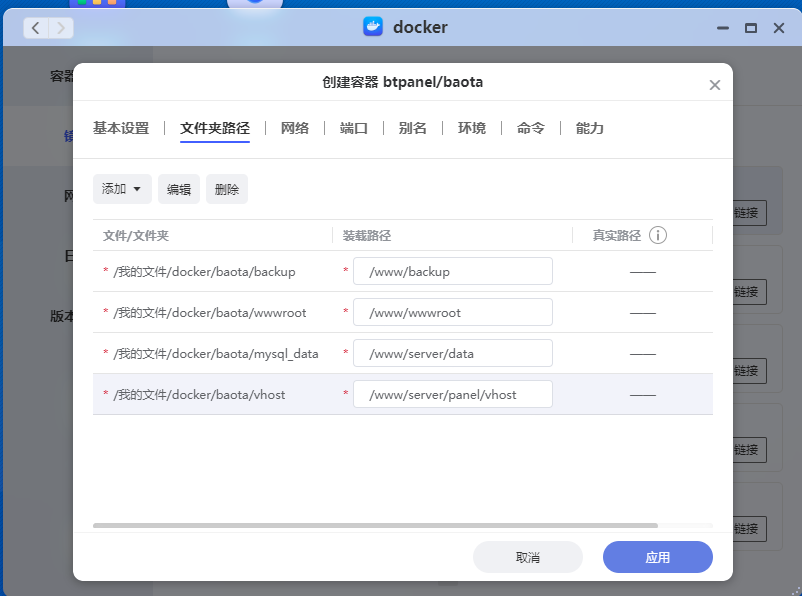Screen dimensions: 802x596
Task: Click the 取消 button
Action: [x=528, y=557]
